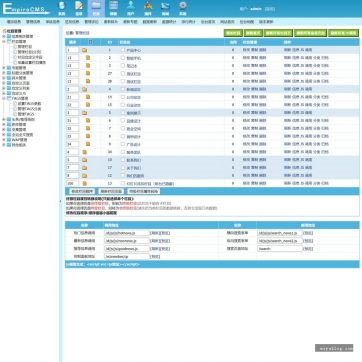Open 管理栏目分类 in the left tree
Screen dimensions: 362x362
tap(29, 52)
